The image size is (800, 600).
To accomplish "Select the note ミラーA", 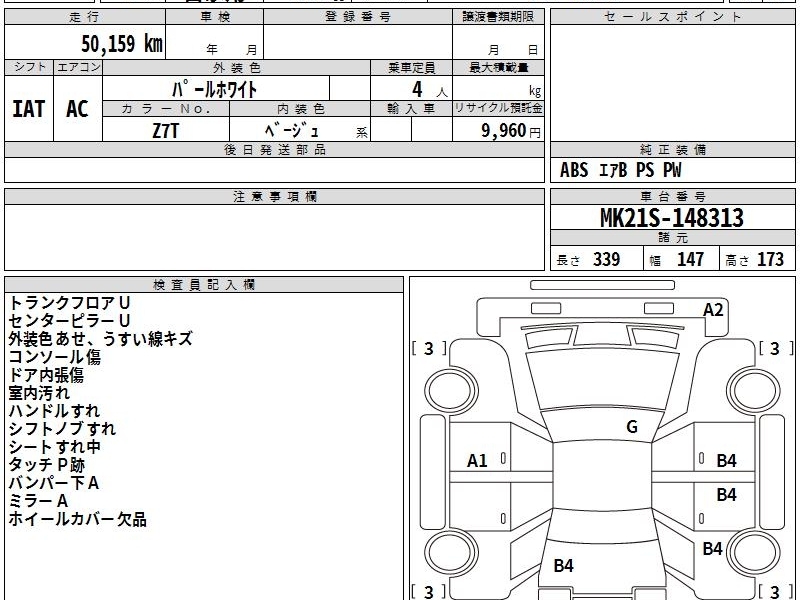I will pyautogui.click(x=38, y=501).
